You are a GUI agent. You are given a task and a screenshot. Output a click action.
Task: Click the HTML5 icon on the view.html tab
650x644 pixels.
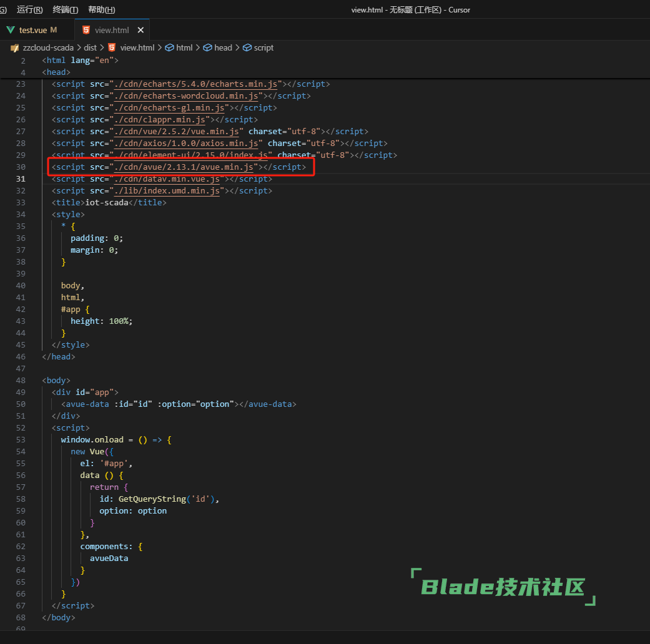[x=86, y=30]
